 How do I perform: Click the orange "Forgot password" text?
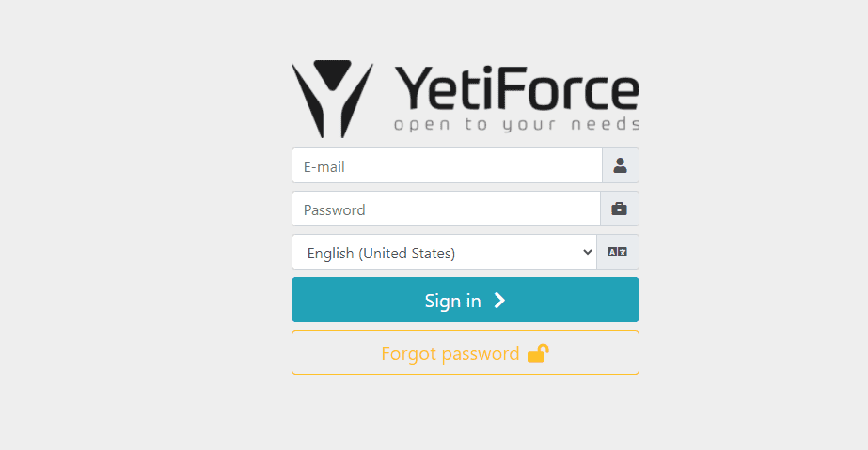(450, 353)
